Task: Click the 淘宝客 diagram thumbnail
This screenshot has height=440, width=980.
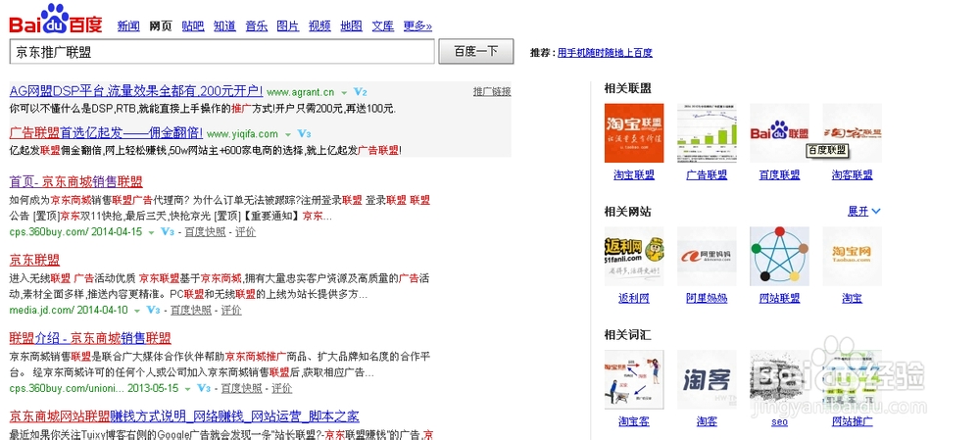Action: tap(634, 379)
